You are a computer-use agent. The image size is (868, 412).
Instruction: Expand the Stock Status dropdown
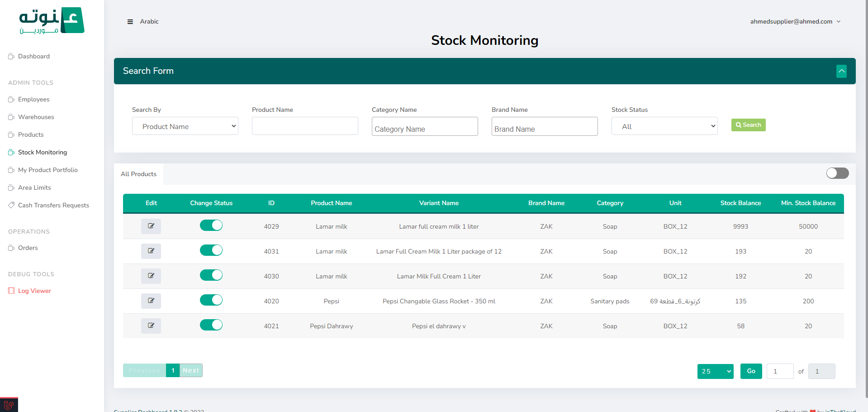tap(664, 126)
